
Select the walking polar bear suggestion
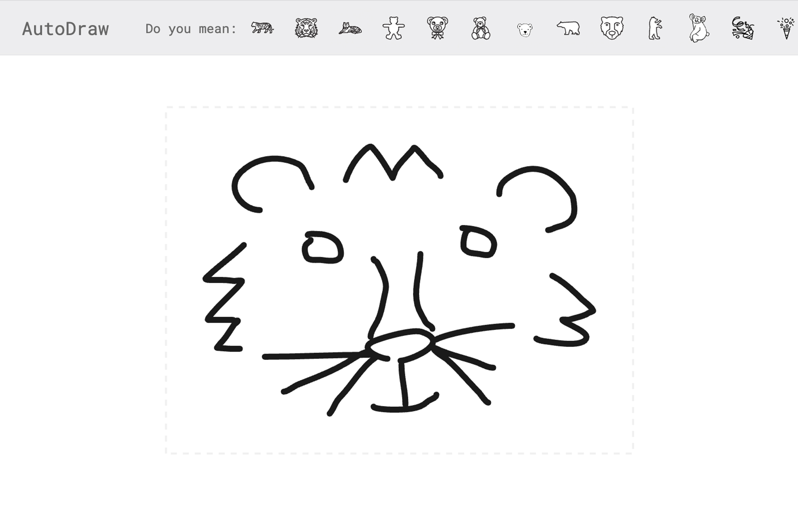[568, 28]
